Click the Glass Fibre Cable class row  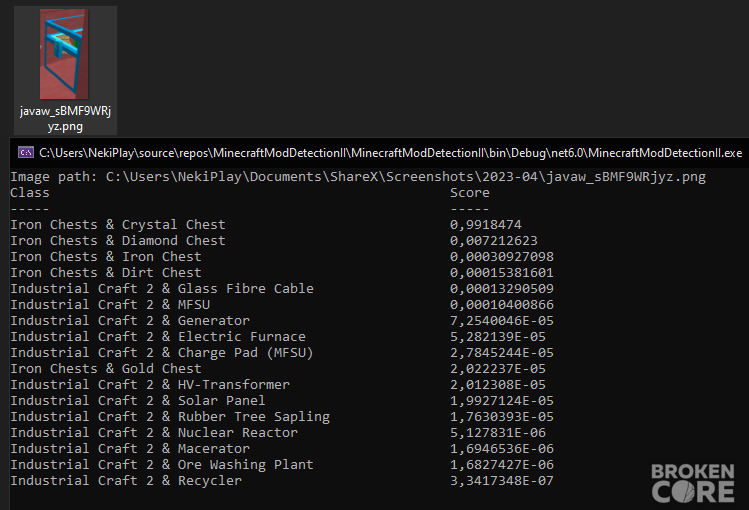click(x=162, y=289)
